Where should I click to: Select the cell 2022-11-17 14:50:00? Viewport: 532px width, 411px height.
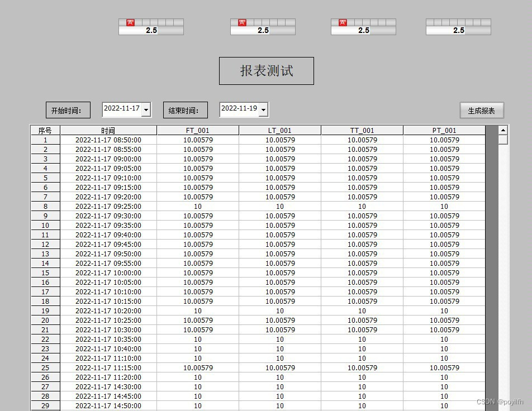coord(108,405)
